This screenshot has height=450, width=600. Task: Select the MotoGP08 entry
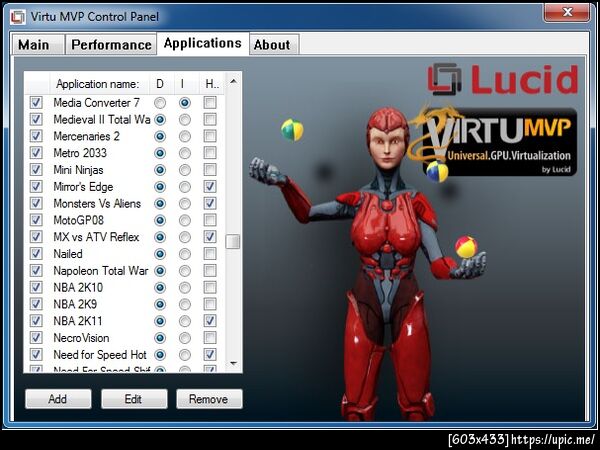tap(79, 220)
